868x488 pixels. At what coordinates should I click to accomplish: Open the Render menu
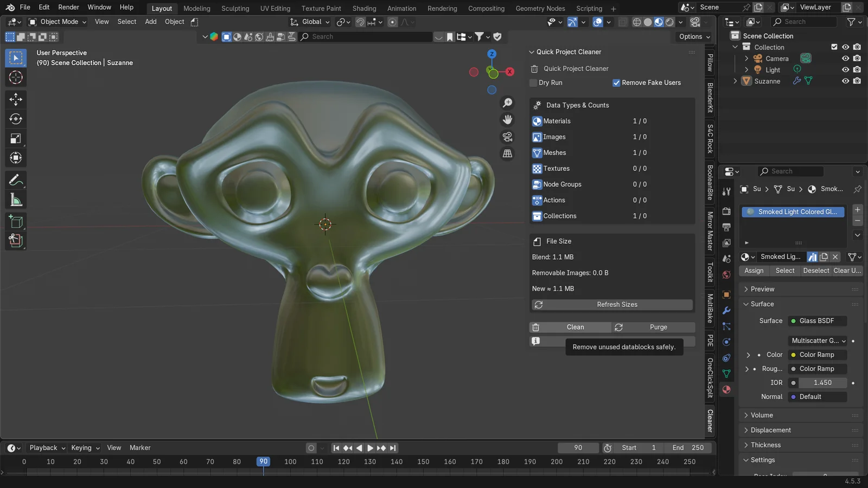point(68,7)
